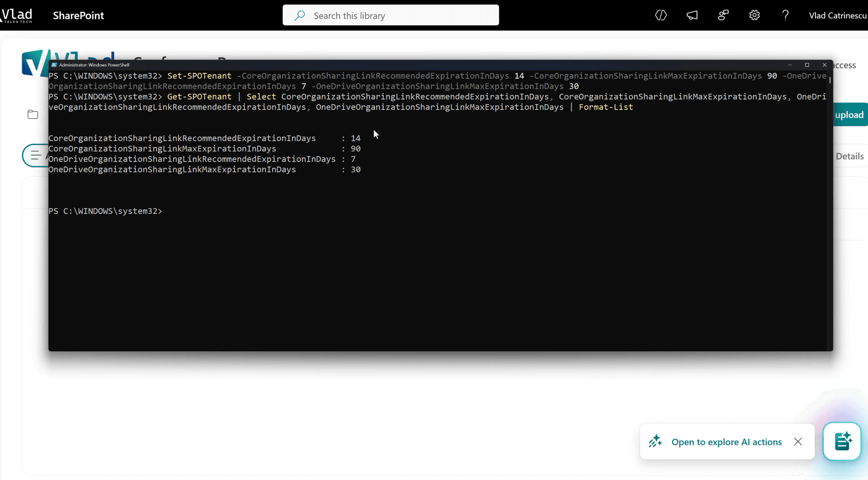
Task: Dismiss the AI actions tip
Action: click(798, 441)
